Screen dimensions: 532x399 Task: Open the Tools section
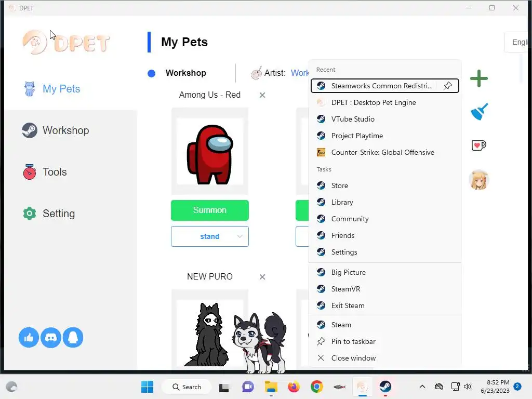[x=54, y=172]
